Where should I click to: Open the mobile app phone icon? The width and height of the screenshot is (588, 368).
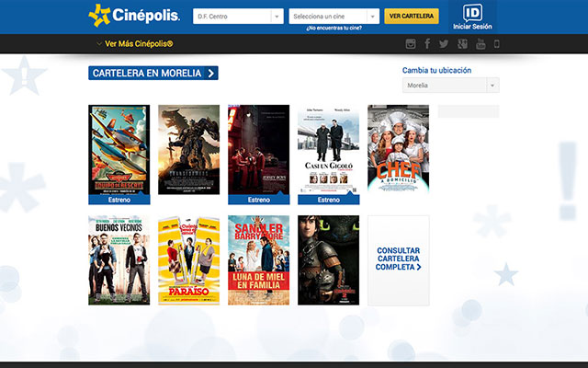pyautogui.click(x=496, y=44)
